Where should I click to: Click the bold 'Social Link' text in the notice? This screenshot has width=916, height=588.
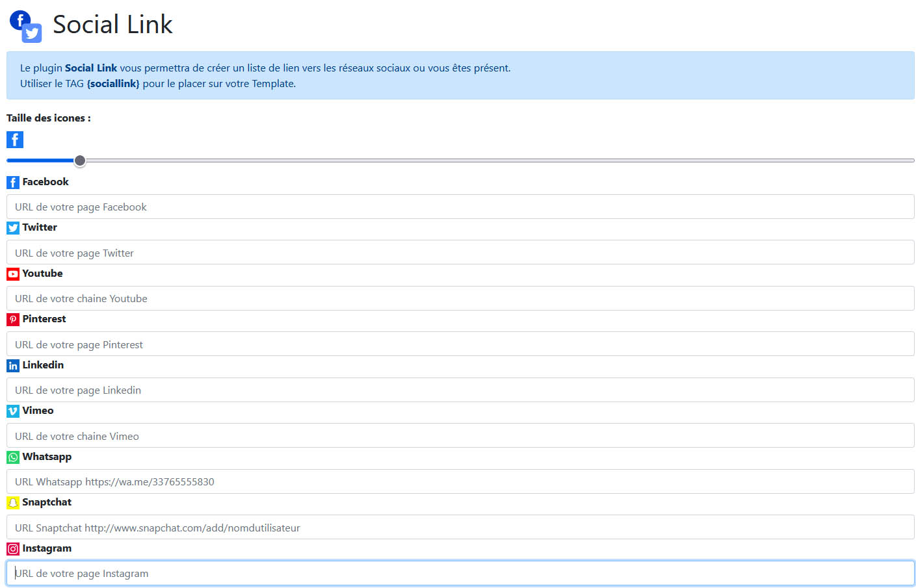click(91, 68)
